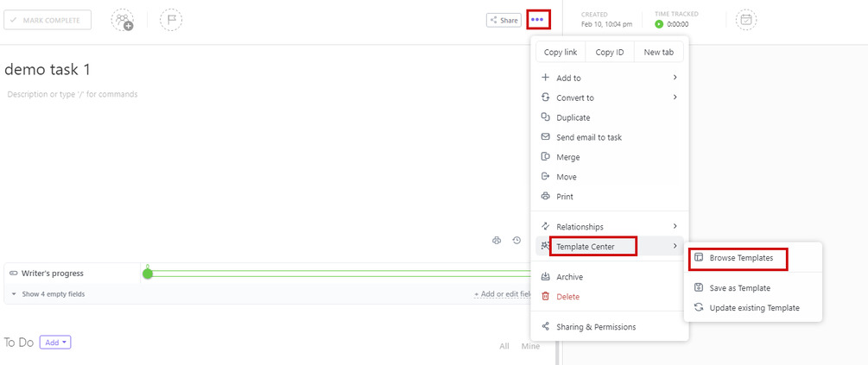Select Delete from the menu

click(610, 297)
